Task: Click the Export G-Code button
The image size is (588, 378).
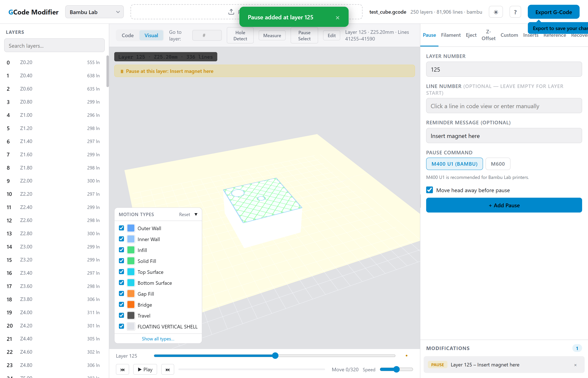Action: coord(554,12)
